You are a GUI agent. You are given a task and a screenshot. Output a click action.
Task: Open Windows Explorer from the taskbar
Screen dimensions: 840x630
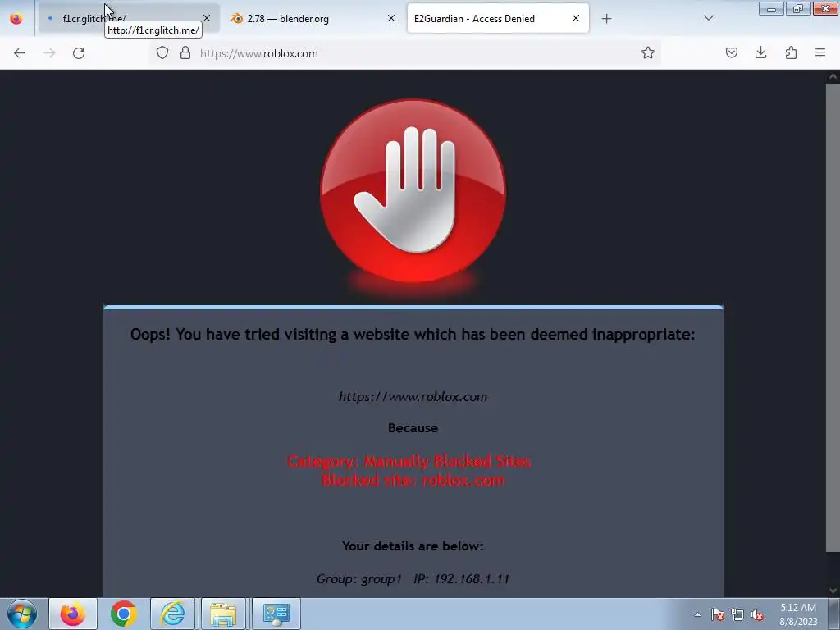(223, 614)
